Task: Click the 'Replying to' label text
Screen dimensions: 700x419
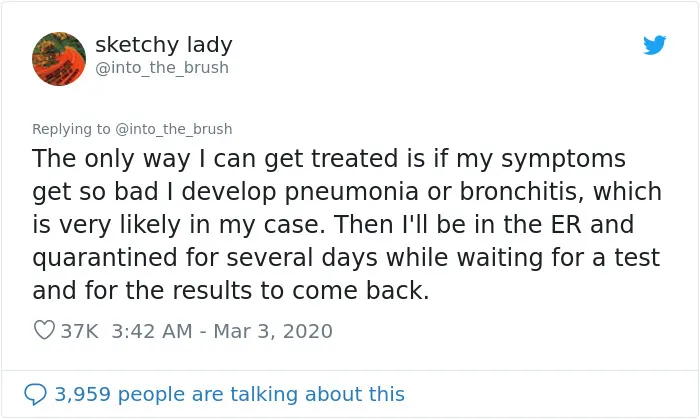Action: 71,129
